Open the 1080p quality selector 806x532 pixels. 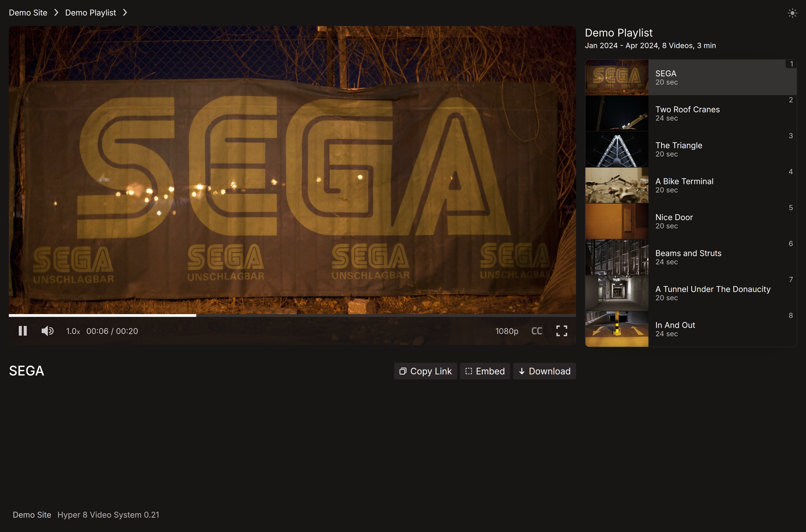coord(507,331)
